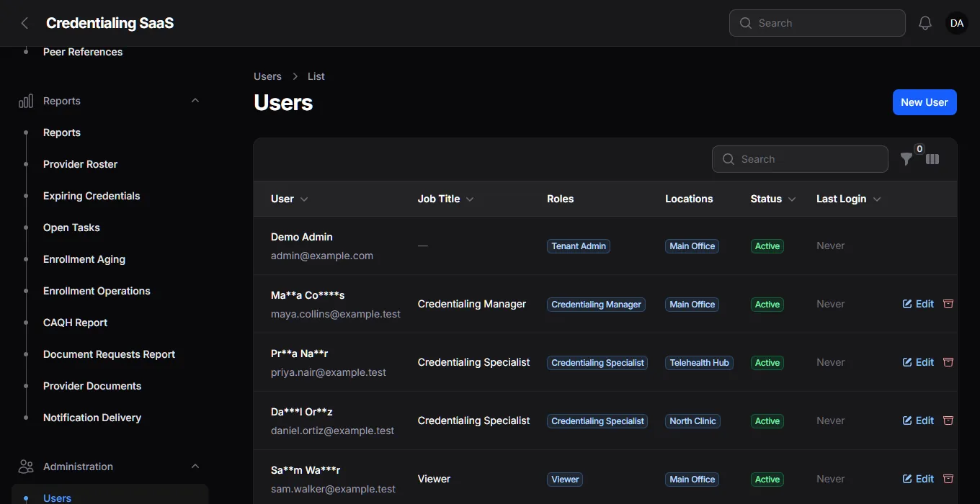Open Enrollment Aging report
The height and width of the screenshot is (504, 980).
[x=84, y=259]
